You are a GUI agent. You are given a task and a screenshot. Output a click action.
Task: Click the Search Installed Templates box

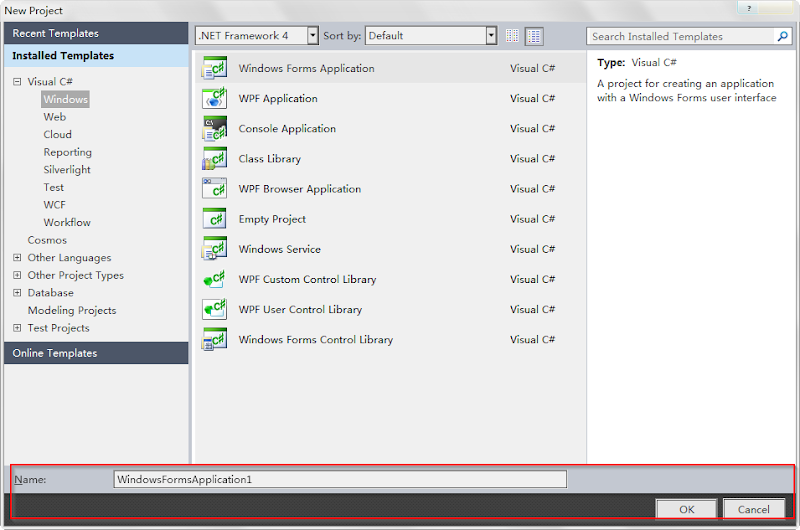[682, 36]
